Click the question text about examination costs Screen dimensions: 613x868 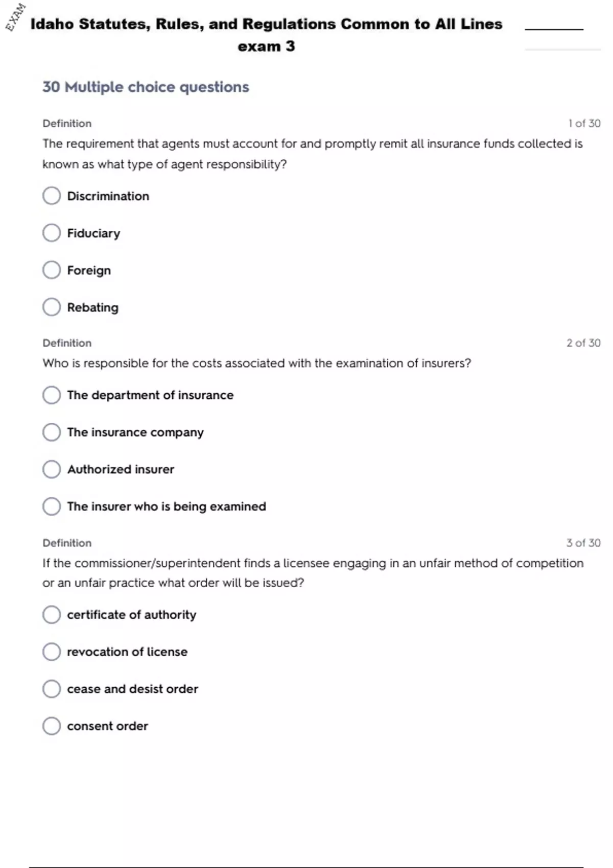click(x=256, y=364)
